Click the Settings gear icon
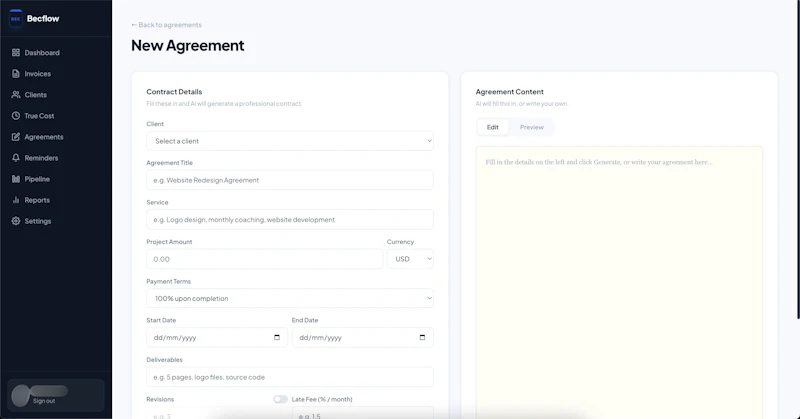Viewport: 800px width, 419px height. point(16,221)
